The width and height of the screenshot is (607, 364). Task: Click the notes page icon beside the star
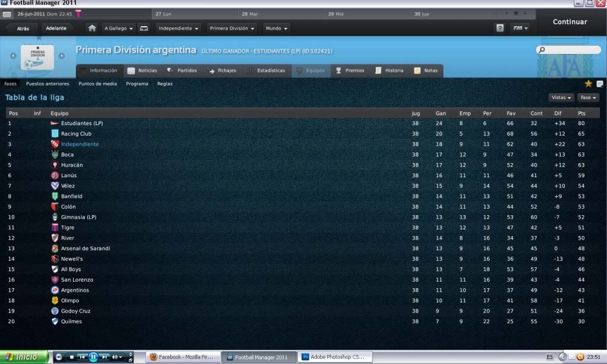coord(600,84)
